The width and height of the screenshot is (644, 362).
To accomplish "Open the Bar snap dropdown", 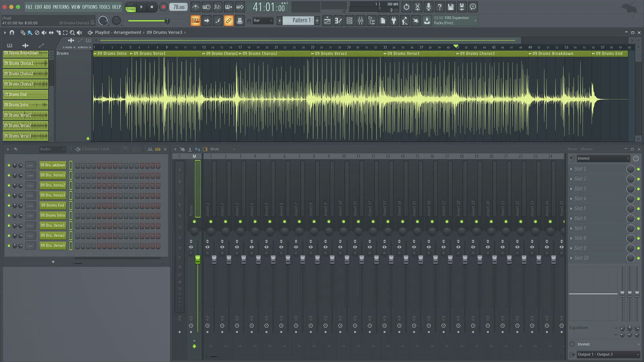I will point(263,20).
